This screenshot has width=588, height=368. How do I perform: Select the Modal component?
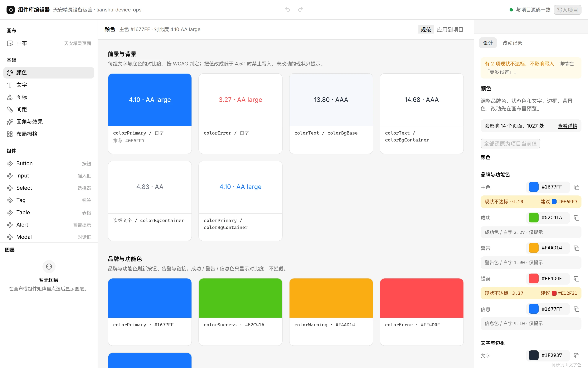[x=49, y=237]
